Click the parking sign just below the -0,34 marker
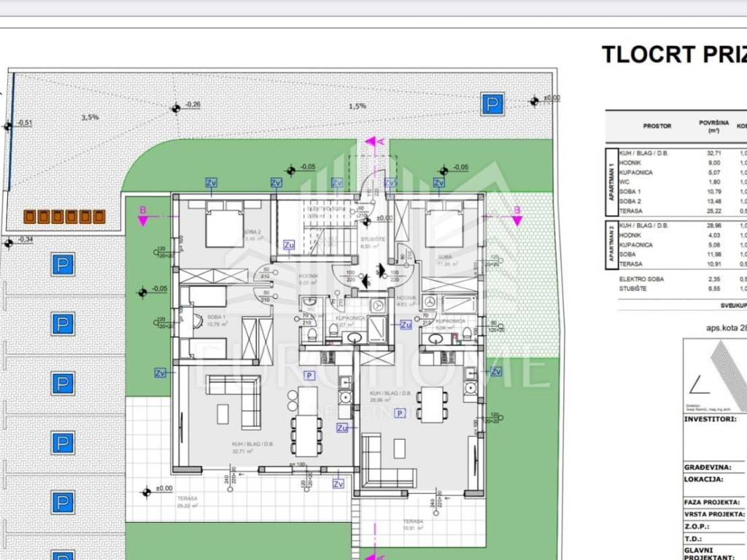The image size is (747, 560). pos(63,264)
